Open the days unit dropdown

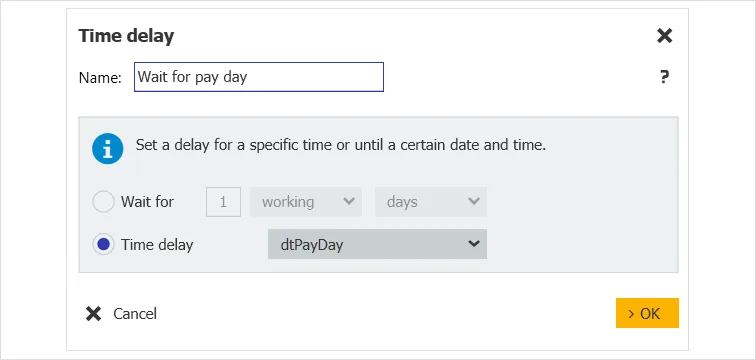pos(431,202)
